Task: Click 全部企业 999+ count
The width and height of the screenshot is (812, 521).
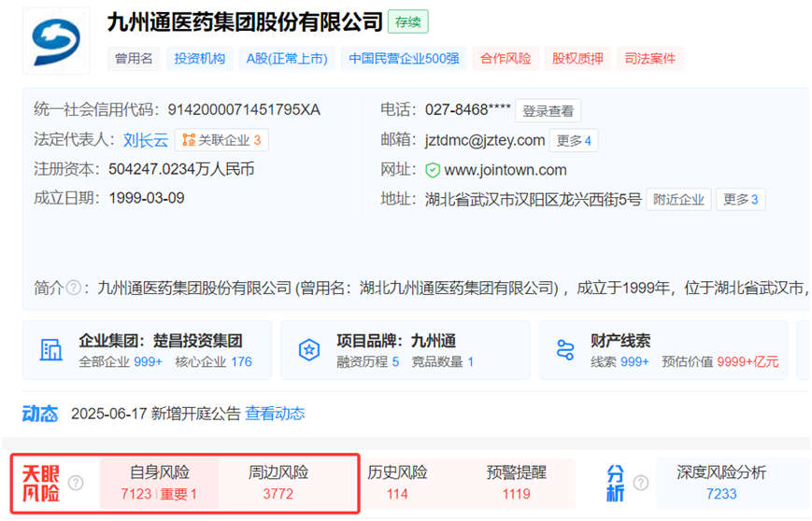Action: [121, 361]
